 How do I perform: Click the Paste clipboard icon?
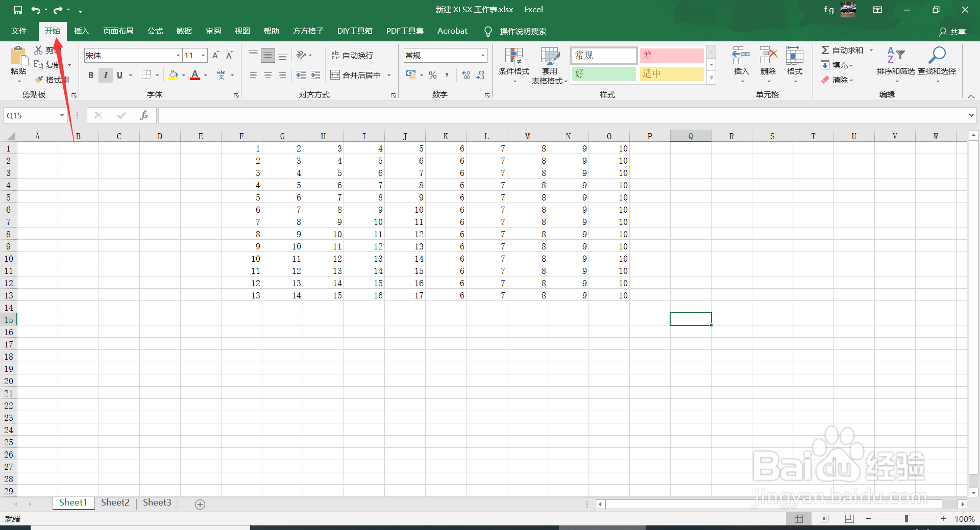[18, 56]
